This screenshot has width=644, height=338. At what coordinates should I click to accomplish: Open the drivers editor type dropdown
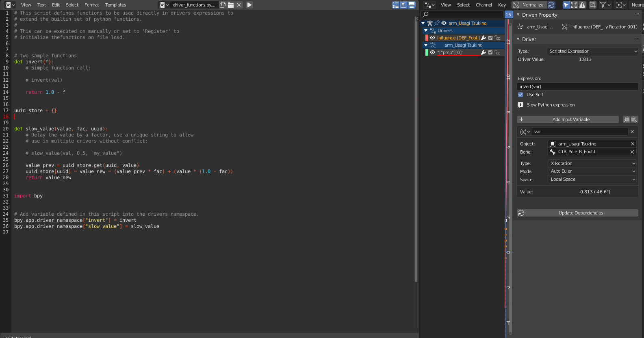[x=429, y=5]
